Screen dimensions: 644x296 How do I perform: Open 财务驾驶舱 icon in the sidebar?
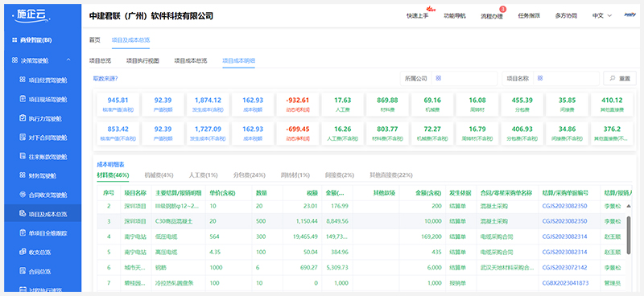pos(23,175)
